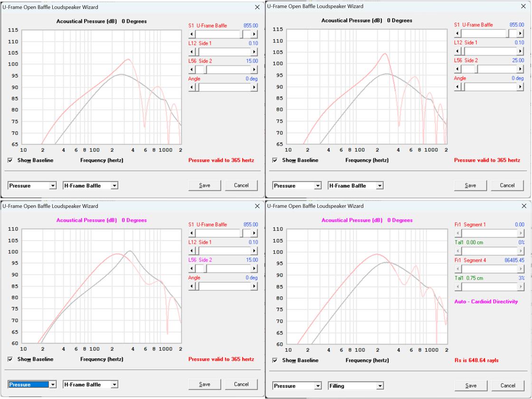
Task: Click Cancel in top-left window
Action: pos(241,185)
